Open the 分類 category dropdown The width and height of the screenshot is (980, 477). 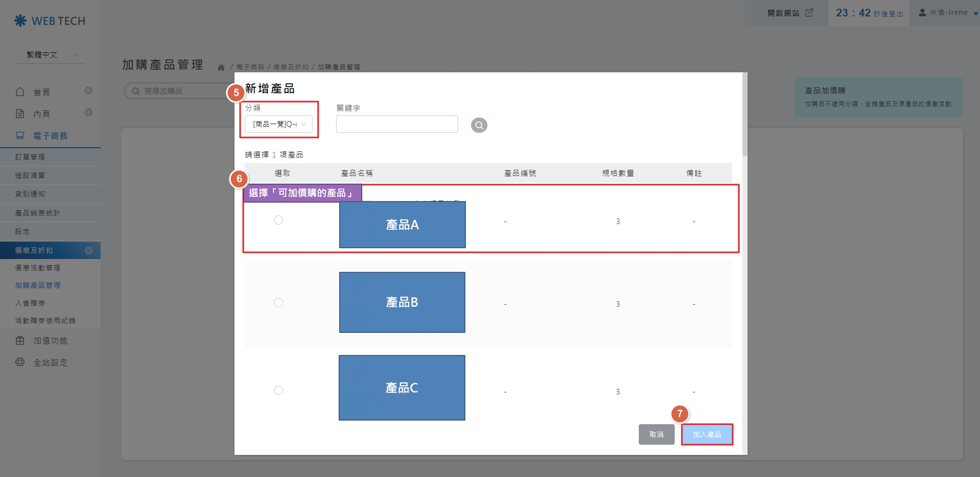[279, 124]
